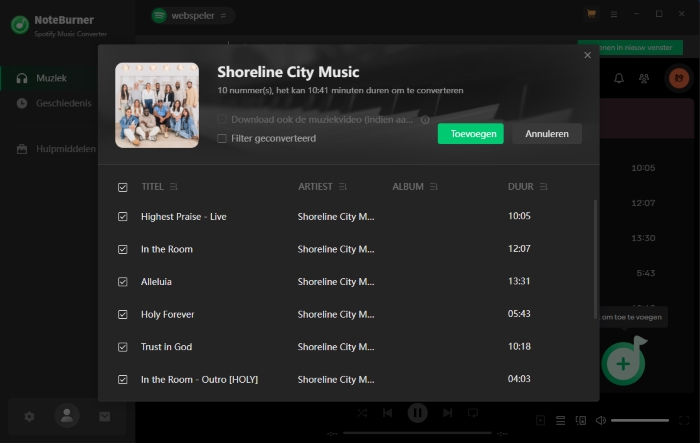The width and height of the screenshot is (700, 443).
Task: Click the NoteBurner logo icon
Action: click(x=20, y=25)
